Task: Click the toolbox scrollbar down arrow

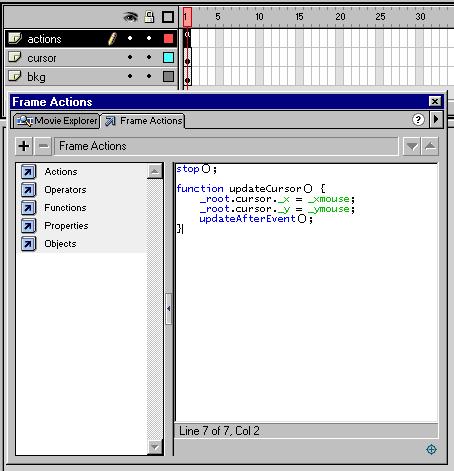Action: [x=155, y=447]
